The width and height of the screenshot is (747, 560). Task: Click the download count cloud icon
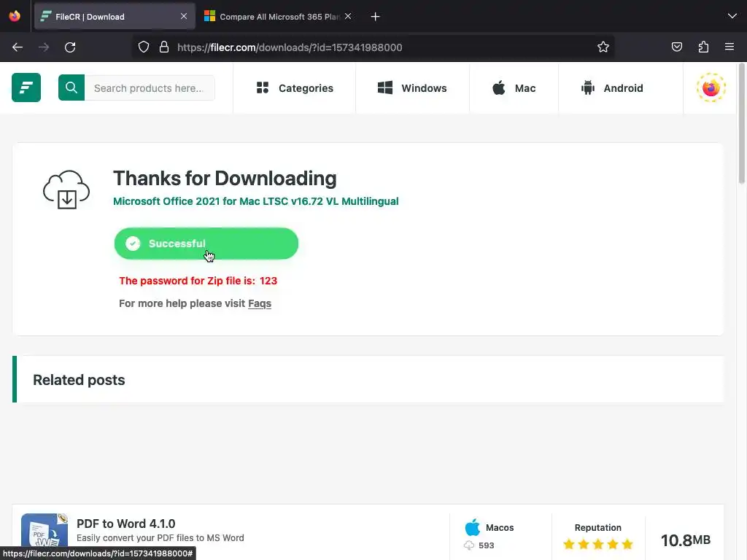[x=469, y=545]
